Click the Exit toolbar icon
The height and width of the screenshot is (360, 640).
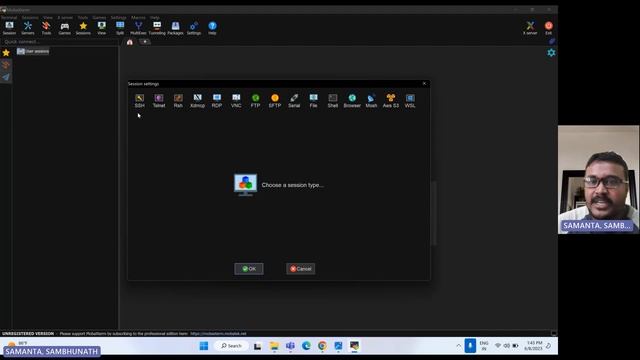pyautogui.click(x=549, y=28)
